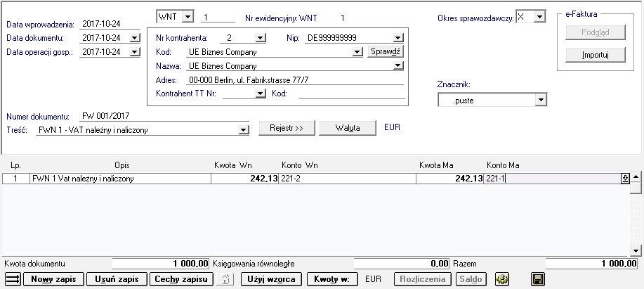Viewport: 644px width, 289px height.
Task: Open the Nip number dropdown
Action: [398, 38]
